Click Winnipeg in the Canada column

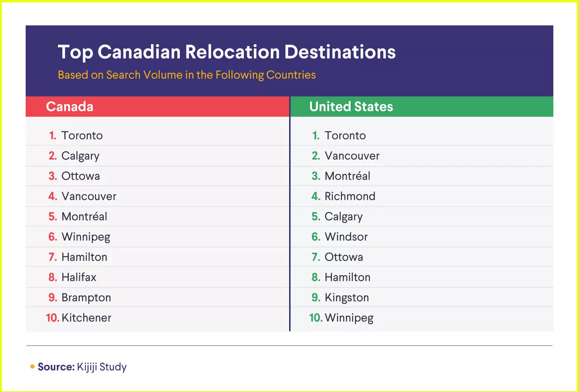tap(86, 237)
